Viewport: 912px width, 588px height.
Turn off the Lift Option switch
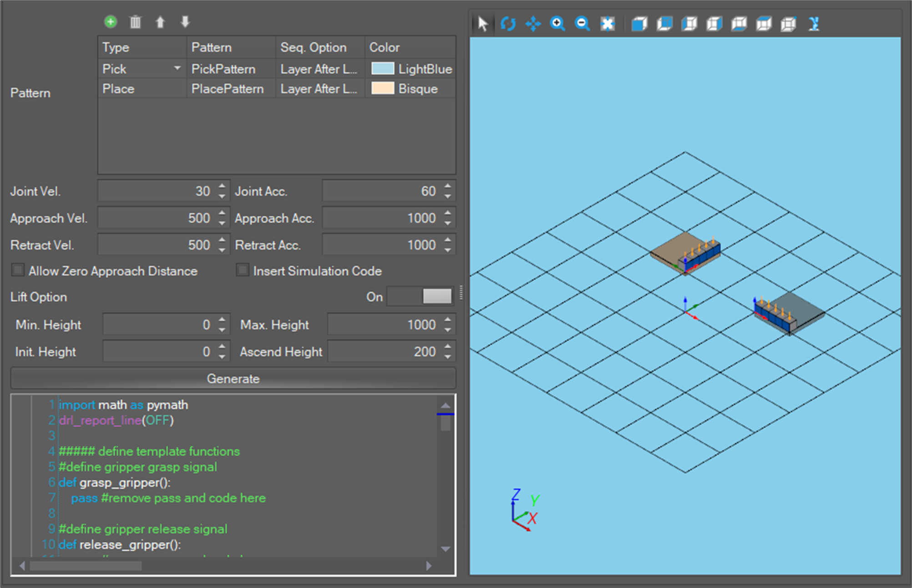pos(419,296)
